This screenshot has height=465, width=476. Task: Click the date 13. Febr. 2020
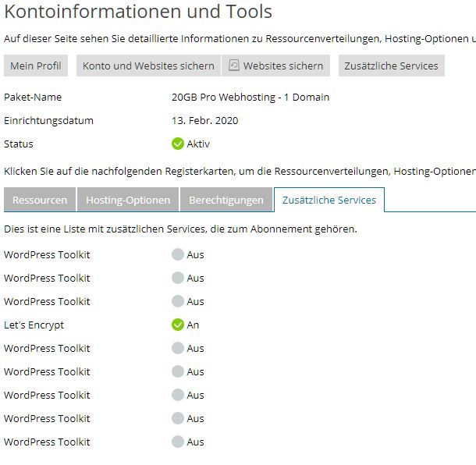click(x=205, y=120)
